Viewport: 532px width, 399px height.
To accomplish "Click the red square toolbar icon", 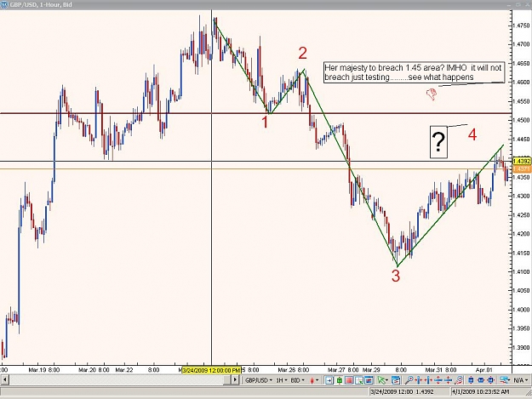I will click(x=349, y=380).
